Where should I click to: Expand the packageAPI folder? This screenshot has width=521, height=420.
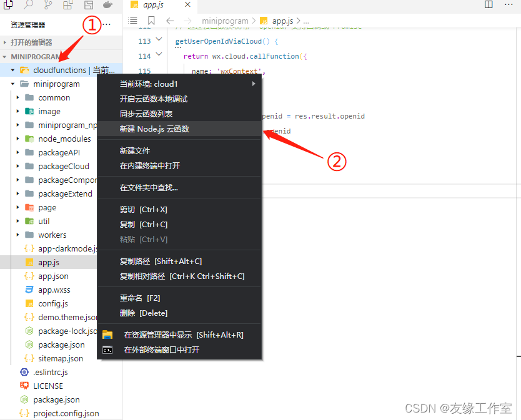point(18,153)
